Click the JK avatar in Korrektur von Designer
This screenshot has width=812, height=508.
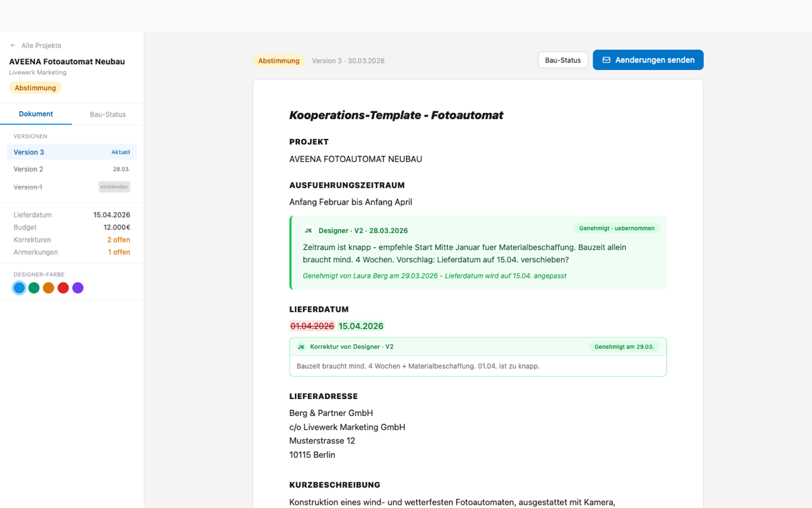click(301, 347)
